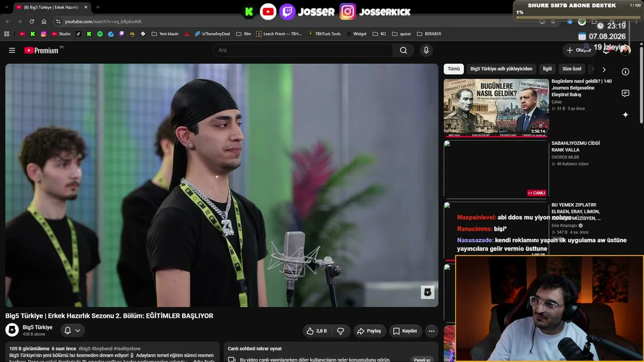
Task: Open the quizei bookmark folder
Action: pyautogui.click(x=401, y=34)
